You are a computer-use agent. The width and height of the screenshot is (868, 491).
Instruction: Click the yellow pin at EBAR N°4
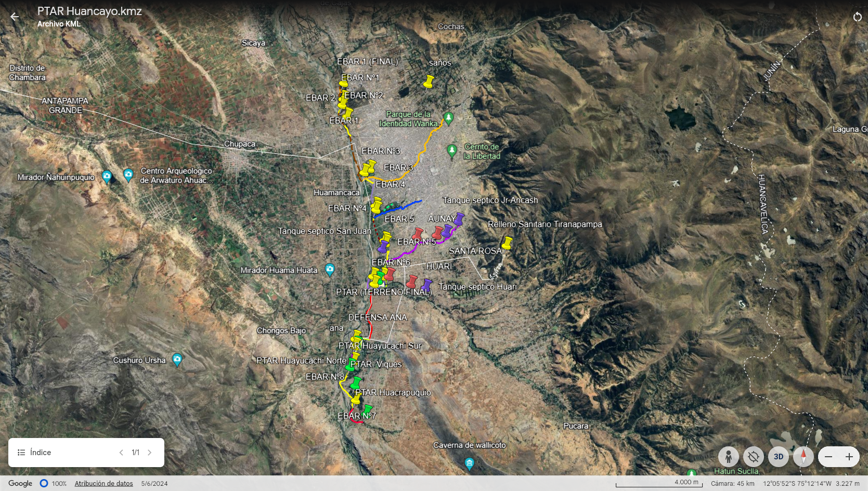point(375,206)
